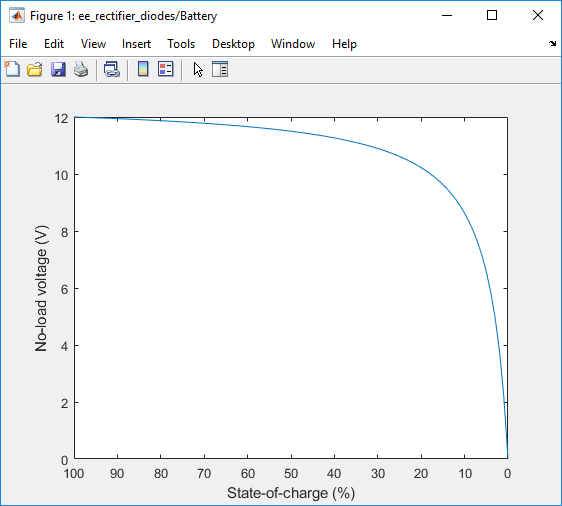Open the Desktop menu
562x506 pixels.
click(233, 44)
